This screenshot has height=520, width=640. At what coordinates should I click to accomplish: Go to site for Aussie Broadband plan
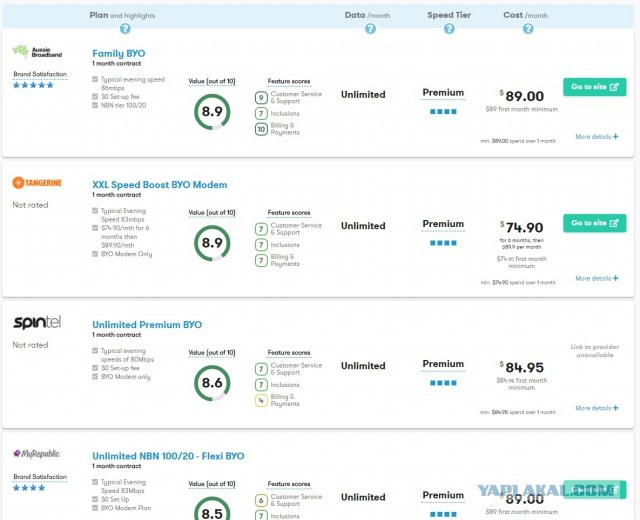(x=595, y=87)
